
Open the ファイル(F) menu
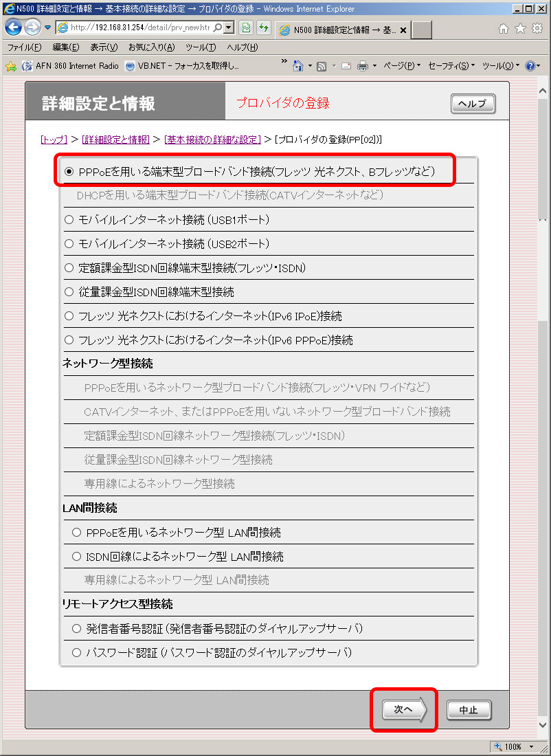24,47
